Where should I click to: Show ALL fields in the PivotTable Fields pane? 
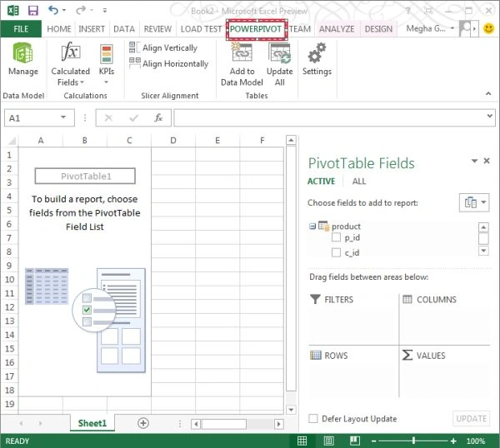(358, 181)
